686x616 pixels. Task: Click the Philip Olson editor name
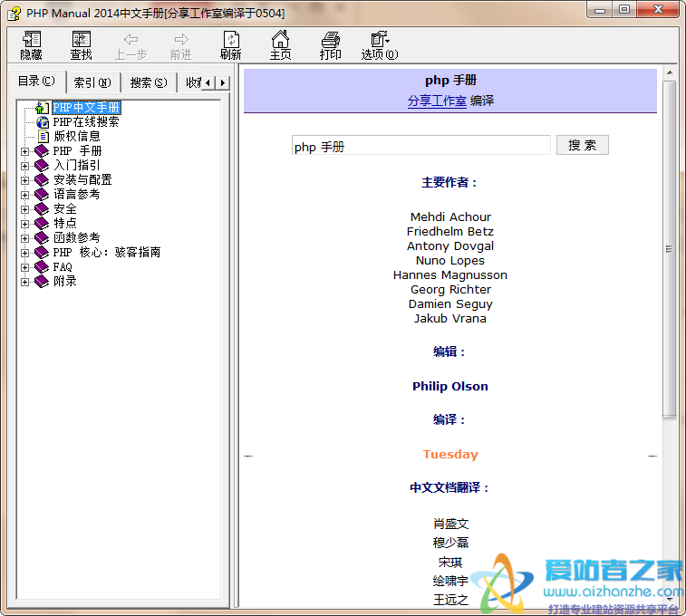click(450, 387)
